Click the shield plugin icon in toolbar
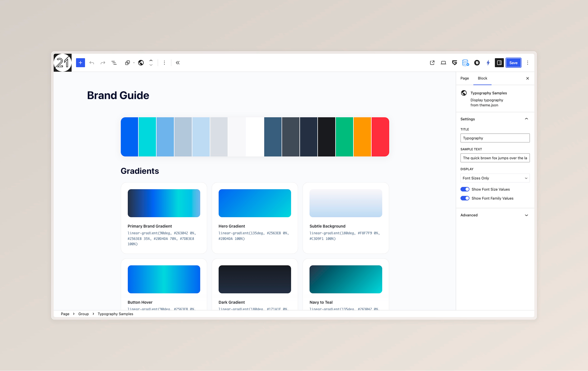 pyautogui.click(x=454, y=63)
